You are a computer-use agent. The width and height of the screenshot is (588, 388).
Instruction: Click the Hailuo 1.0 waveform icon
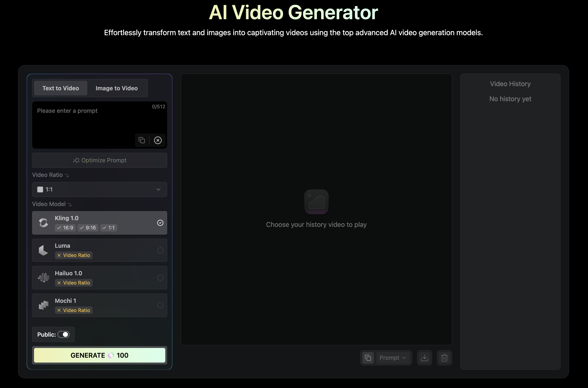44,278
